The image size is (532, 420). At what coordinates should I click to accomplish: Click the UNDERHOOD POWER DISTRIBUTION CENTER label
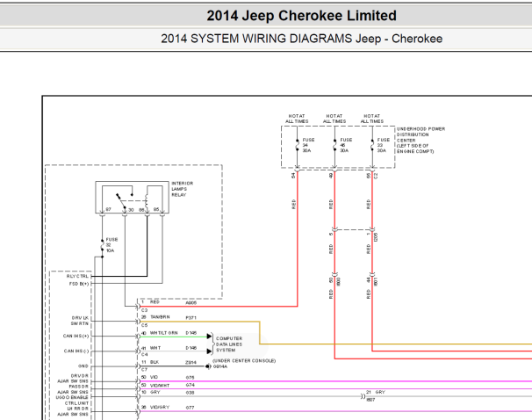coord(421,140)
